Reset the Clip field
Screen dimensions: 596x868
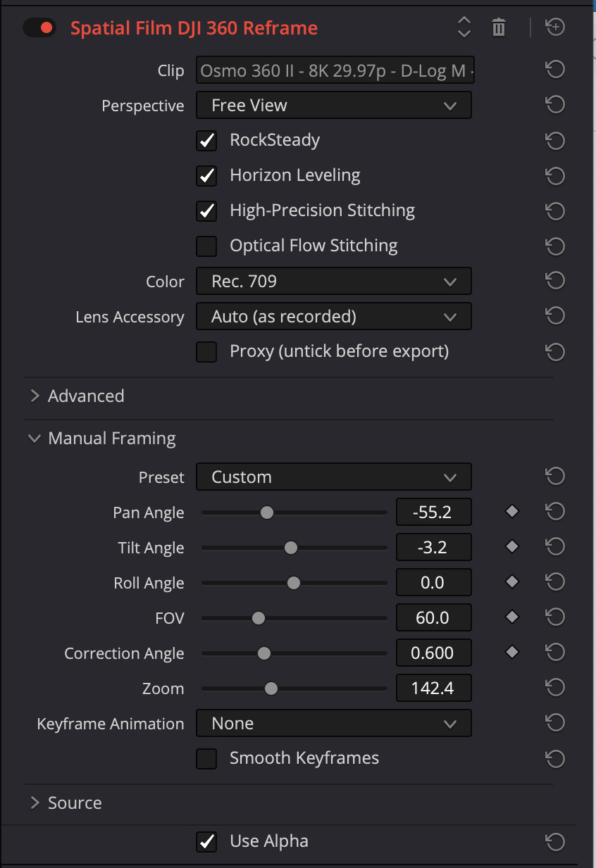coord(555,70)
